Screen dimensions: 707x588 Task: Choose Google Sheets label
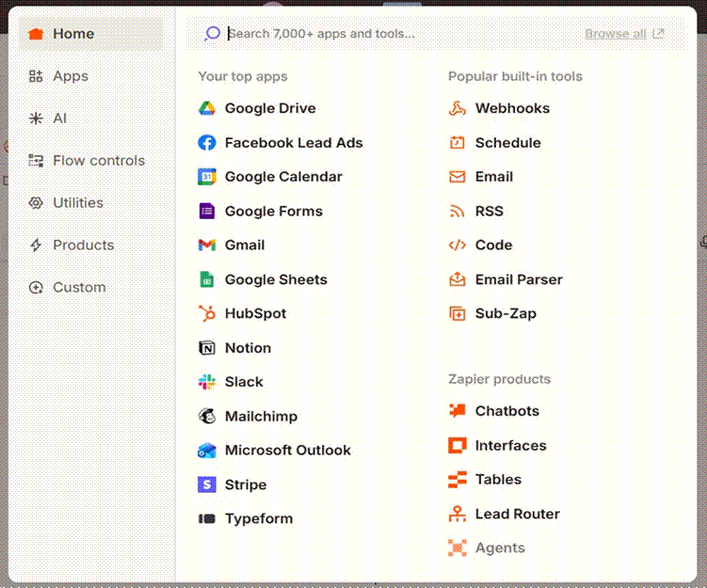[276, 279]
